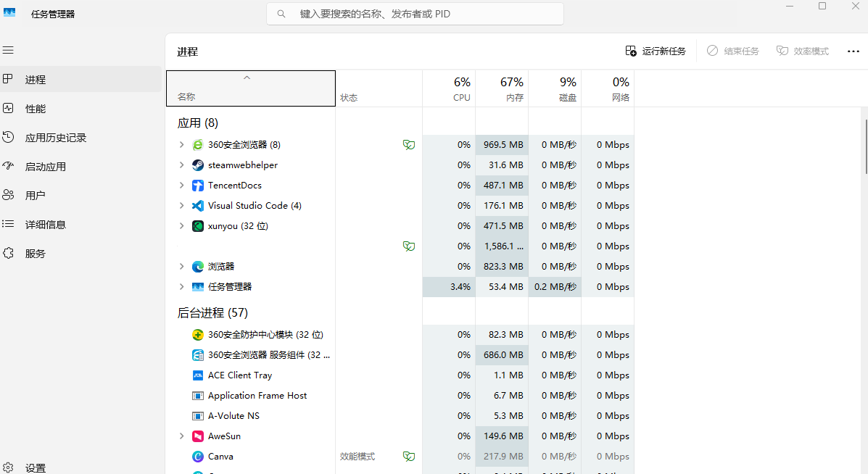
Task: Open the three-dot more options menu
Action: click(853, 51)
